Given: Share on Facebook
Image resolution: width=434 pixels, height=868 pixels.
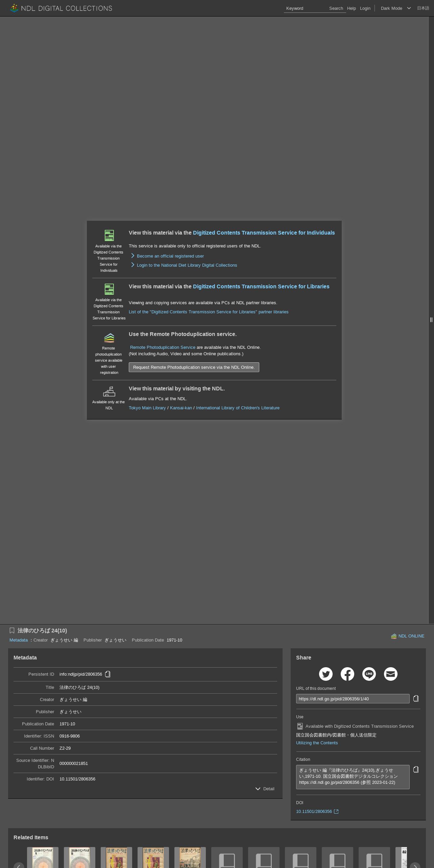Looking at the screenshot, I should [347, 674].
